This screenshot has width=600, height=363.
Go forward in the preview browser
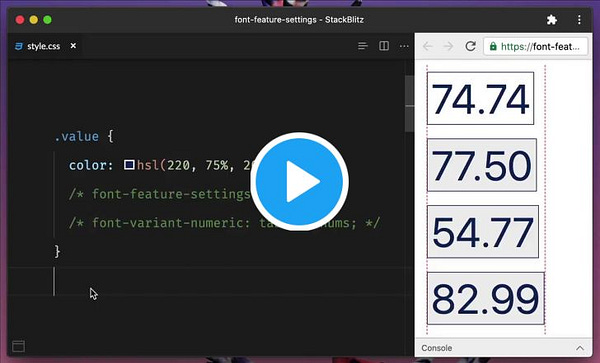tap(448, 47)
